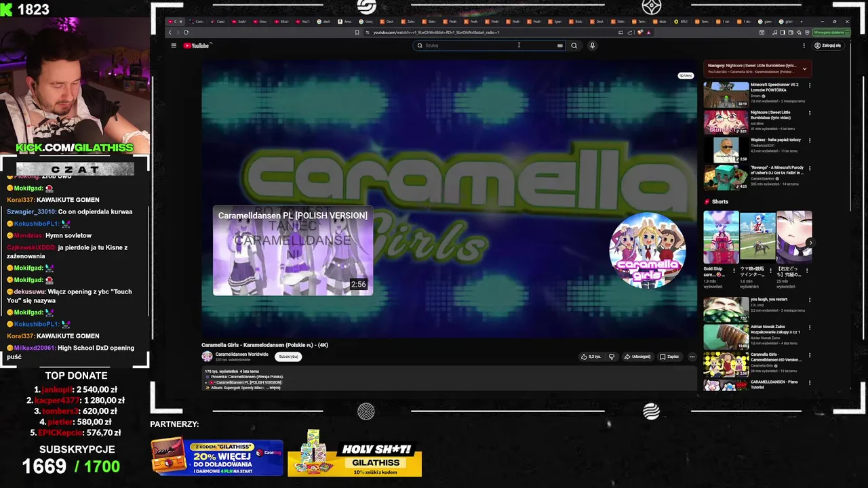
Task: Open the 'Caramelldansen Worldwide' channel name link
Action: (x=242, y=354)
